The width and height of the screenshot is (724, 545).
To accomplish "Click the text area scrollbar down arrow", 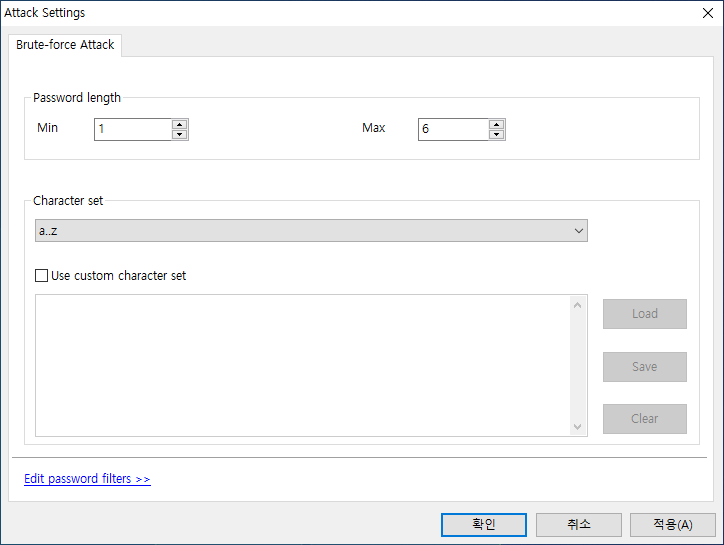I will click(577, 427).
